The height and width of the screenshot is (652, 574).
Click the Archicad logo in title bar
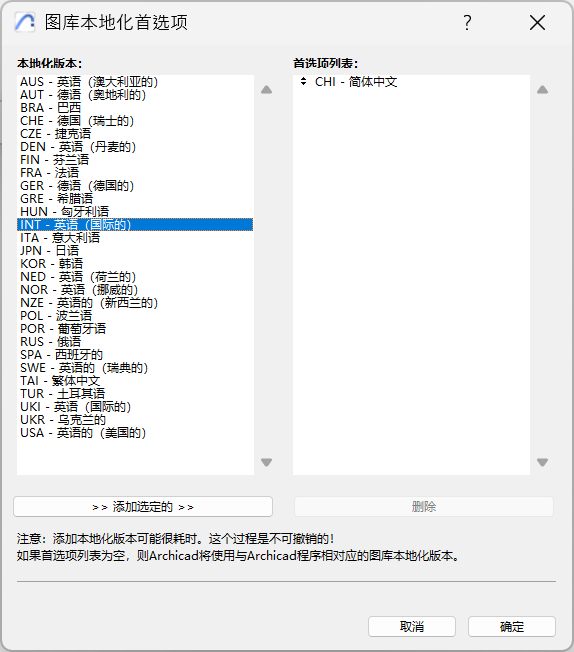click(x=25, y=22)
